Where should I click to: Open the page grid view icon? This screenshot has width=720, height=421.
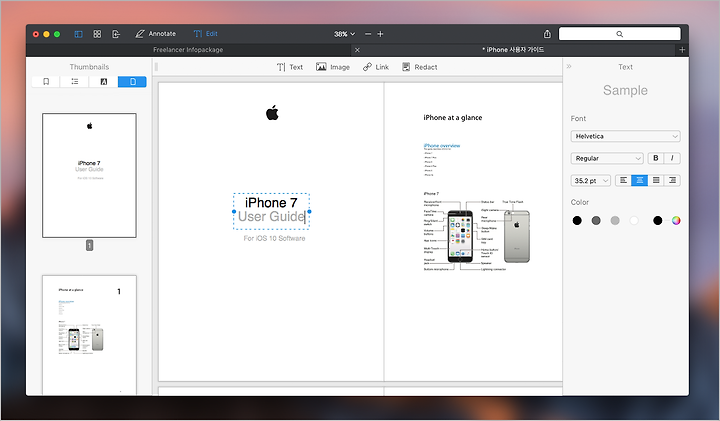pos(97,34)
